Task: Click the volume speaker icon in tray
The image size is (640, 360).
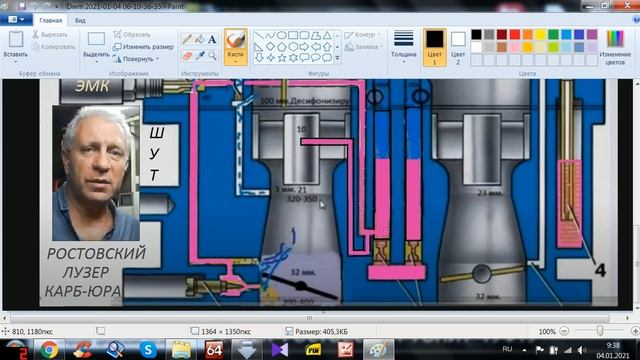Action: [x=581, y=350]
